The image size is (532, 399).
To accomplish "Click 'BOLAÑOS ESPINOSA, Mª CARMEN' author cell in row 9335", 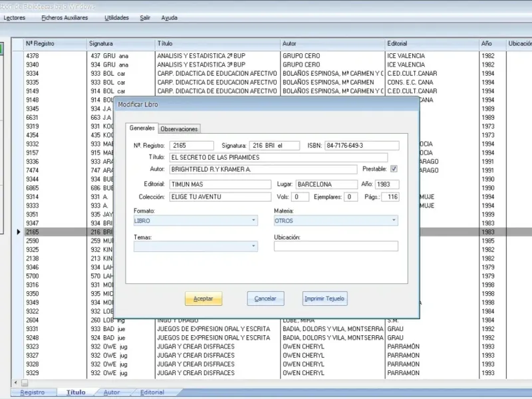I will (x=329, y=82).
